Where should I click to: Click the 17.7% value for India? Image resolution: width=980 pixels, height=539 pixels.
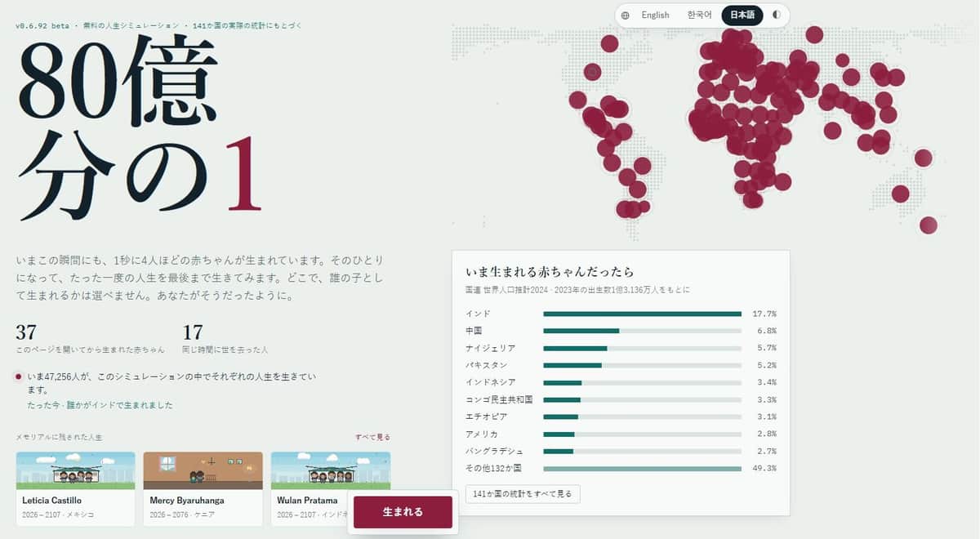765,314
